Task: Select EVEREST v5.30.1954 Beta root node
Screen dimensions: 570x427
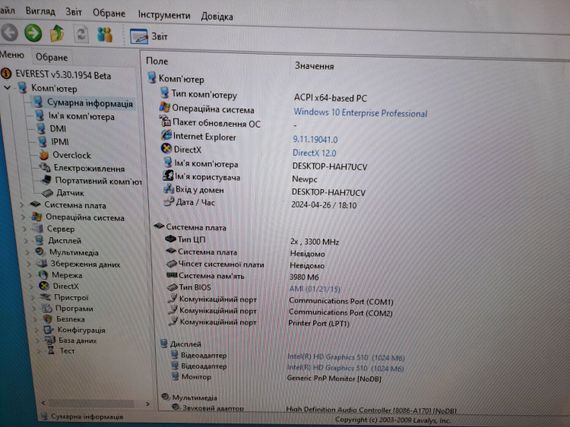Action: (x=63, y=75)
